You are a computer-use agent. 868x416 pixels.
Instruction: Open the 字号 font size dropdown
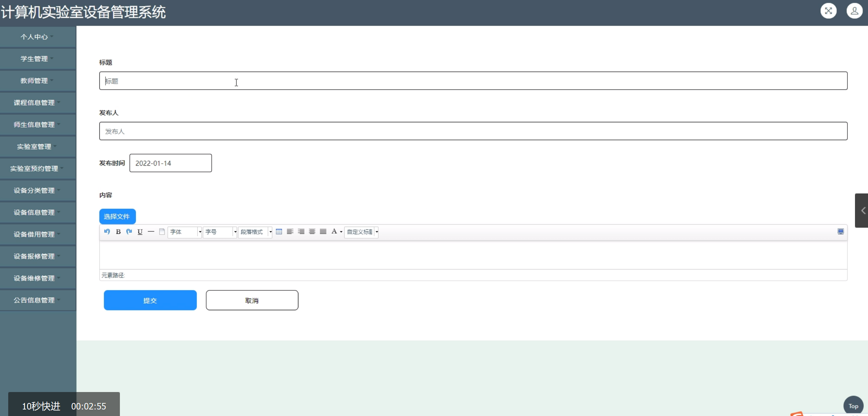click(x=220, y=232)
